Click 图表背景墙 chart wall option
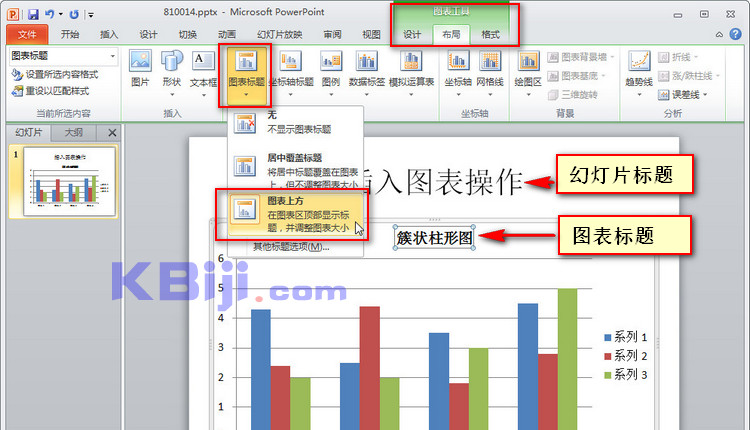The height and width of the screenshot is (430, 750). (581, 57)
